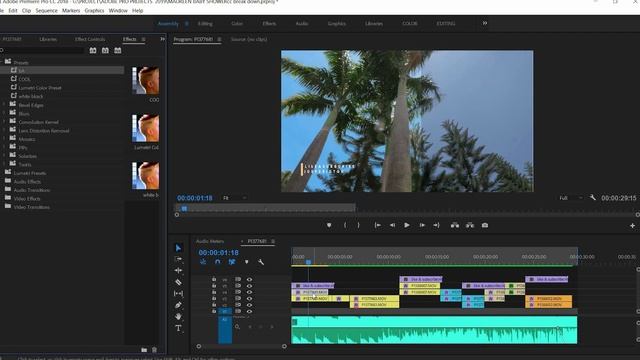Switch to Effect Controls tab
This screenshot has height=360, width=640.
click(x=90, y=39)
